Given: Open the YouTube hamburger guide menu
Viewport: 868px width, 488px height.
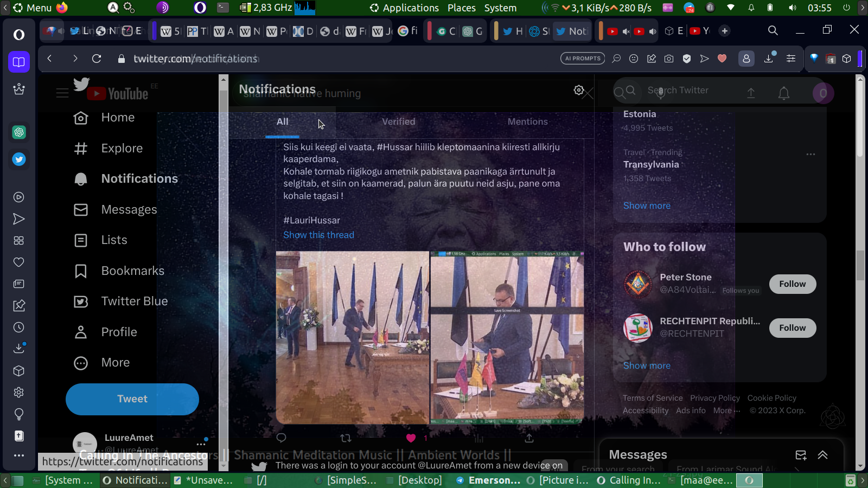Looking at the screenshot, I should tap(62, 93).
